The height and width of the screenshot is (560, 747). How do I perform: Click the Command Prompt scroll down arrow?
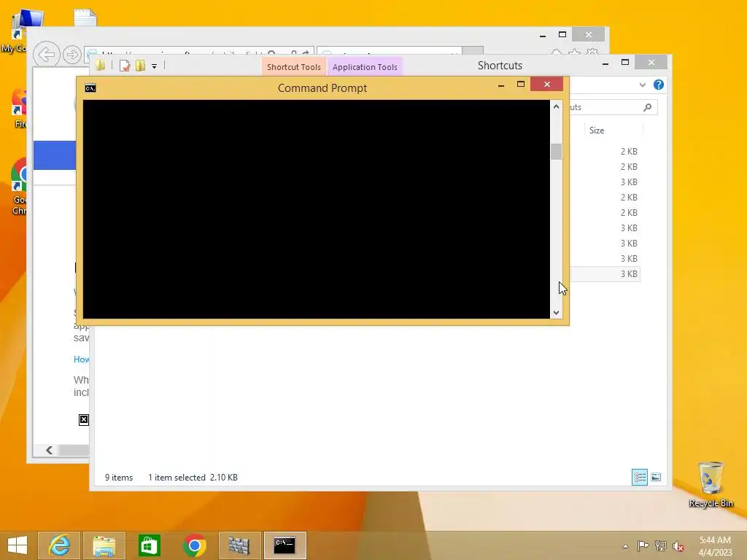click(x=556, y=313)
